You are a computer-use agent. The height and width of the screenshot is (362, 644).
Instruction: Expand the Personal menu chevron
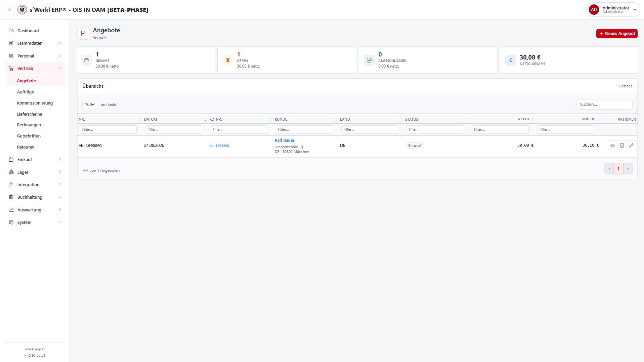pos(59,56)
